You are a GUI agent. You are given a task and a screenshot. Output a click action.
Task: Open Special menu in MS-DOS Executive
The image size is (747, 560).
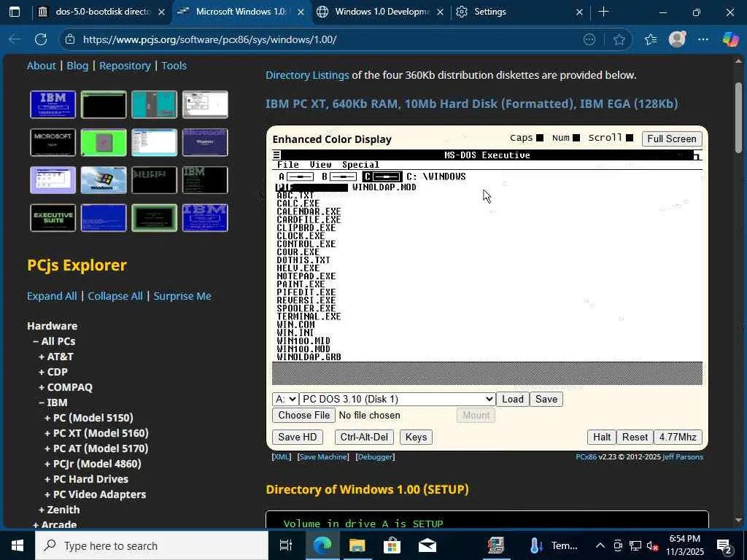coord(360,165)
